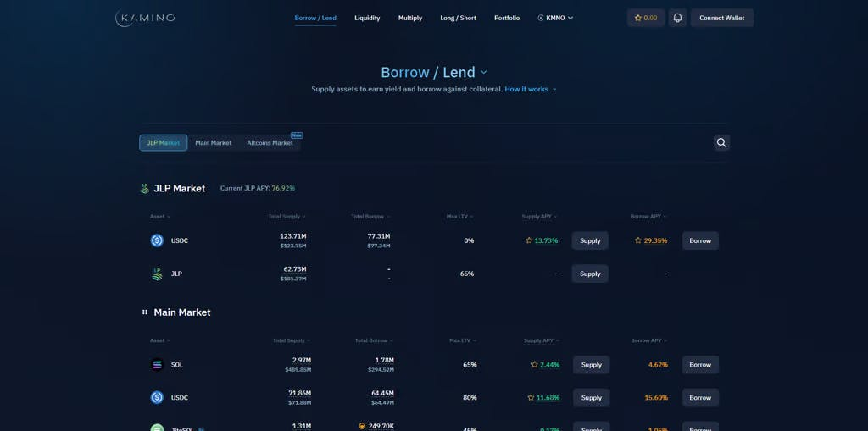
Task: Open the Liquidity nav menu item
Action: coord(367,18)
